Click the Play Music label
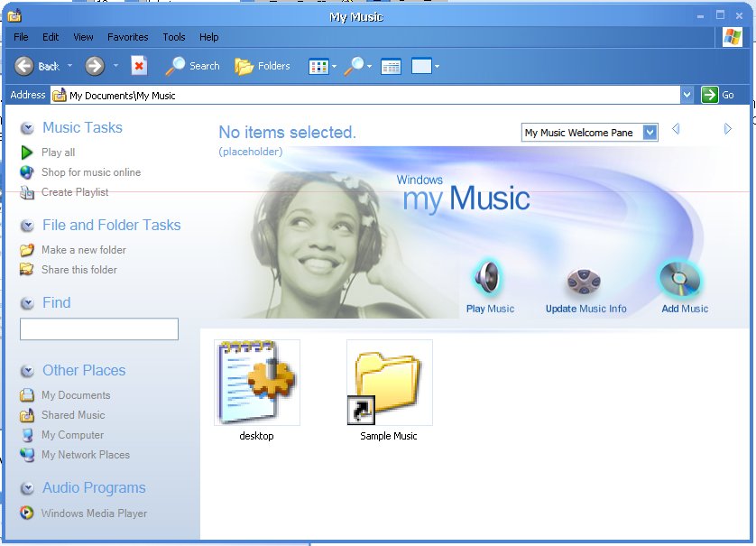 [490, 309]
